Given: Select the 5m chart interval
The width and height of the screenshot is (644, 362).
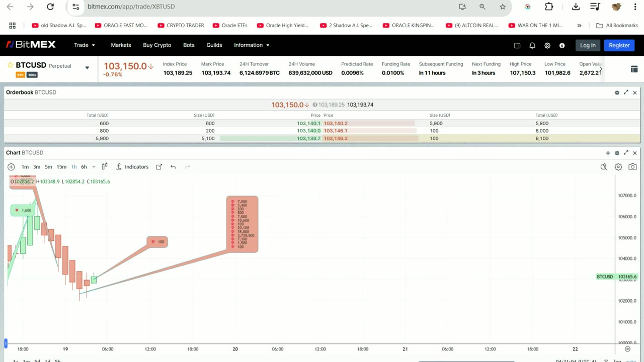Looking at the screenshot, I should click(48, 167).
